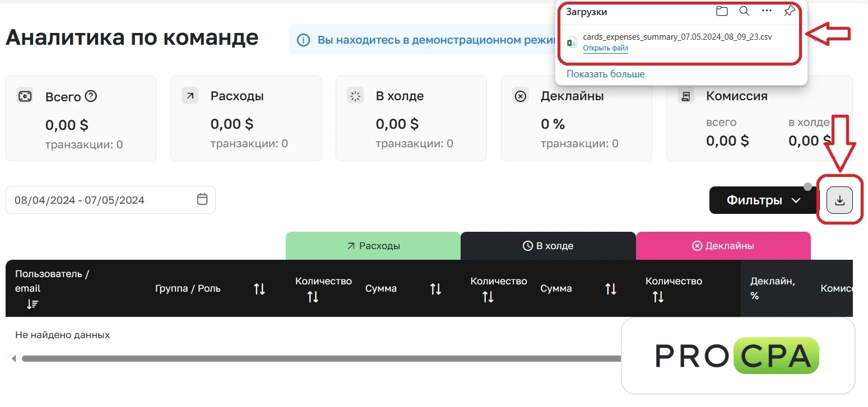868x407 pixels.
Task: Click the question mark help icon beside Всего
Action: [91, 96]
